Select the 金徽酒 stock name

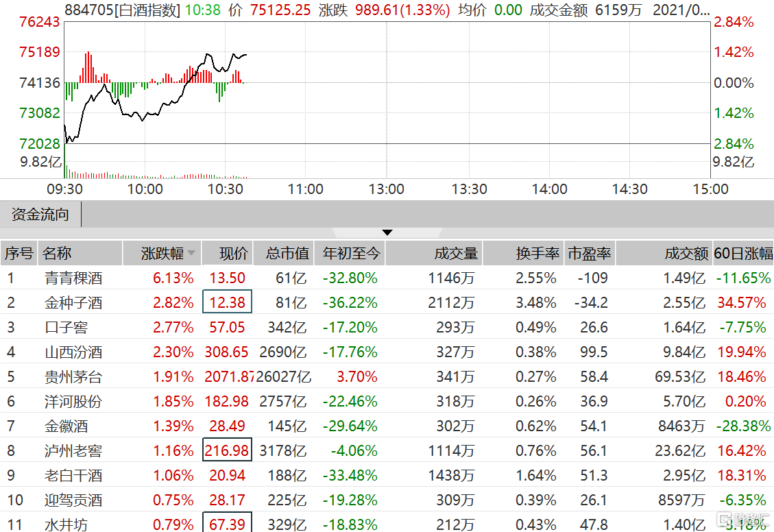tap(66, 426)
